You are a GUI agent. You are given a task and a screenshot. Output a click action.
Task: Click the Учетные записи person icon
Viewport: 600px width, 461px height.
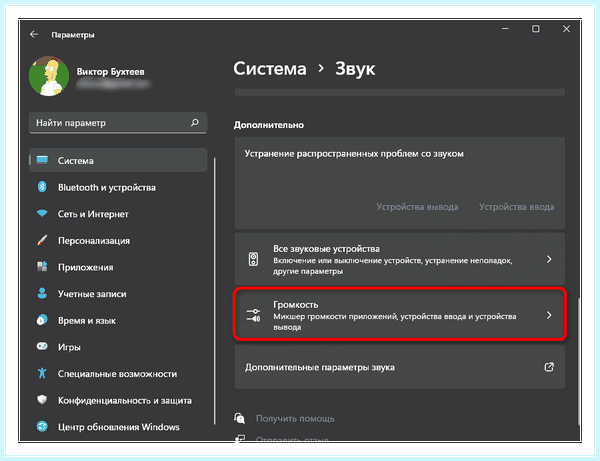(x=42, y=293)
